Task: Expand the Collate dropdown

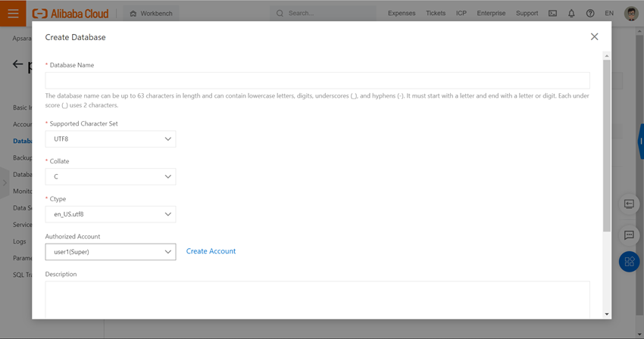Action: tap(111, 176)
